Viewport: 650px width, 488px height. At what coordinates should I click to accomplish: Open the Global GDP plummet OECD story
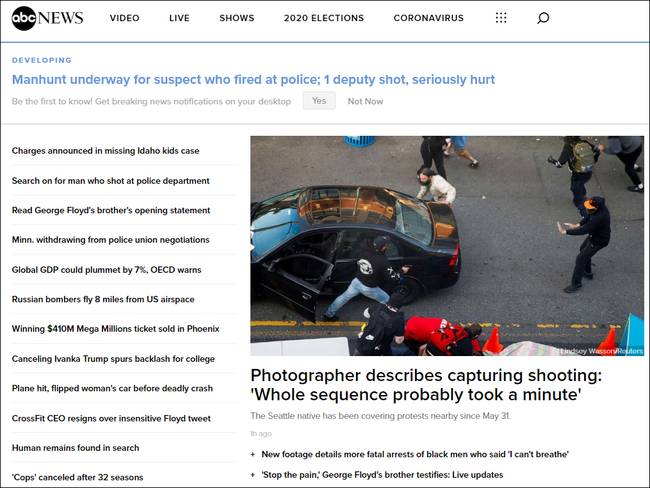(106, 270)
